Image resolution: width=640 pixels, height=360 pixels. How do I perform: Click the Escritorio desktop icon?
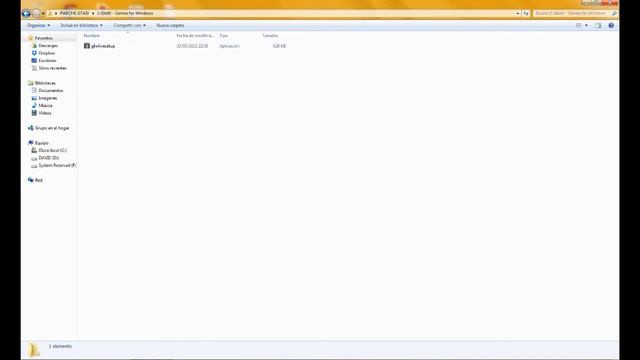(x=34, y=60)
